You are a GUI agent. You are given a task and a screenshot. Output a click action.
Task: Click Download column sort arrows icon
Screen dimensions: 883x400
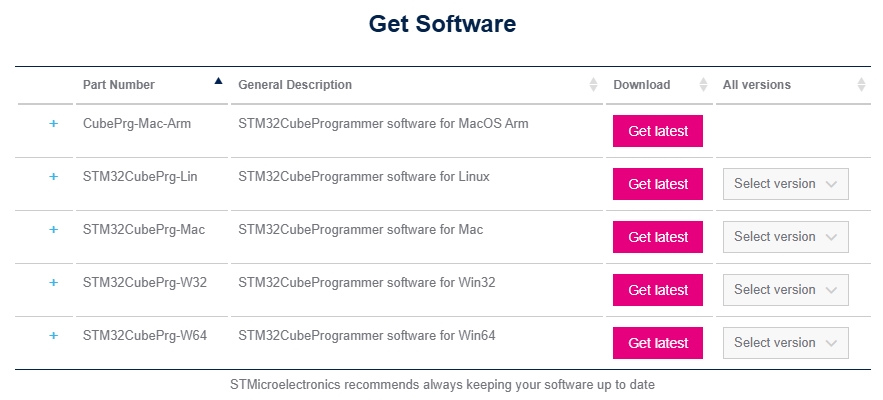click(x=703, y=85)
